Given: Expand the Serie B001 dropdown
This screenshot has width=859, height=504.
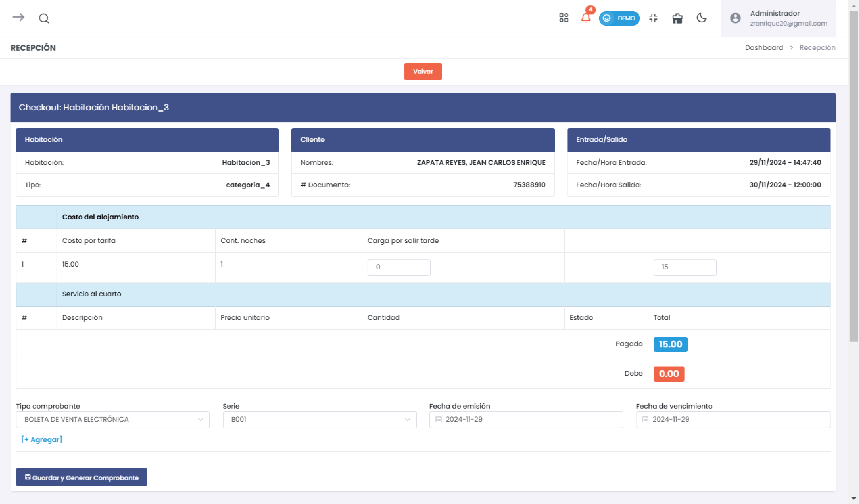Looking at the screenshot, I should pyautogui.click(x=319, y=419).
